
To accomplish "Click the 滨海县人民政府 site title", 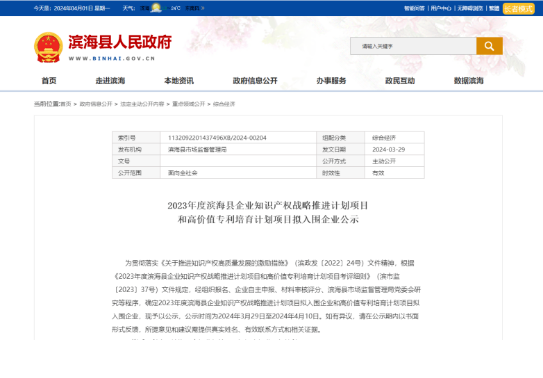I will 120,42.
